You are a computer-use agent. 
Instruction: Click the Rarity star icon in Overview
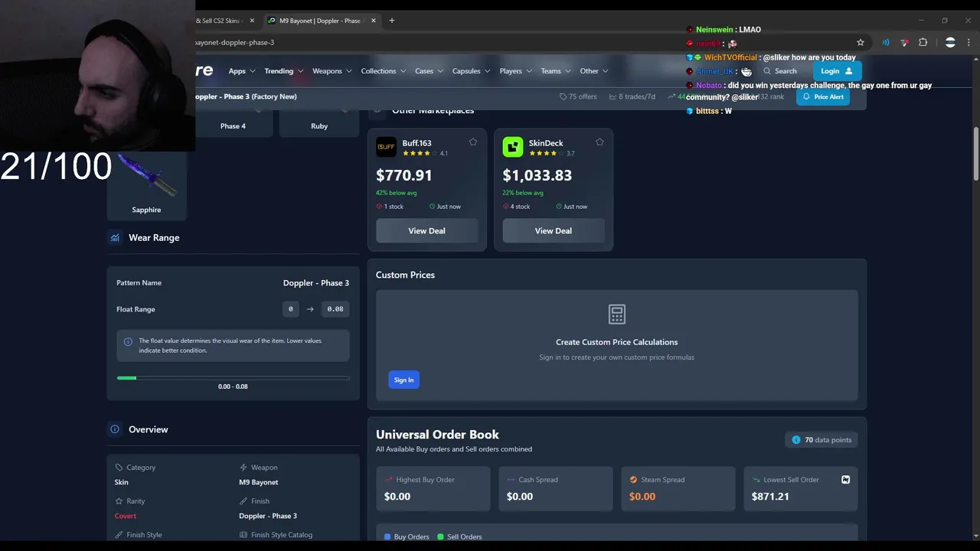tap(119, 501)
